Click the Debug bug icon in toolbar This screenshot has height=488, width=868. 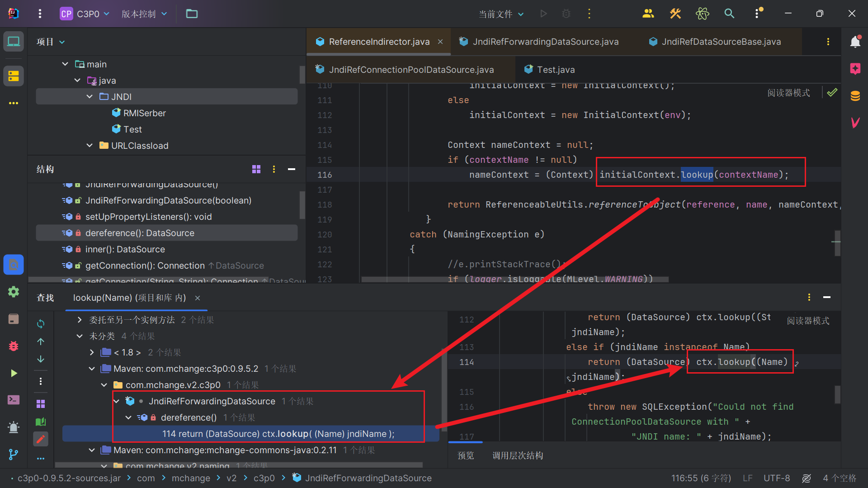566,14
